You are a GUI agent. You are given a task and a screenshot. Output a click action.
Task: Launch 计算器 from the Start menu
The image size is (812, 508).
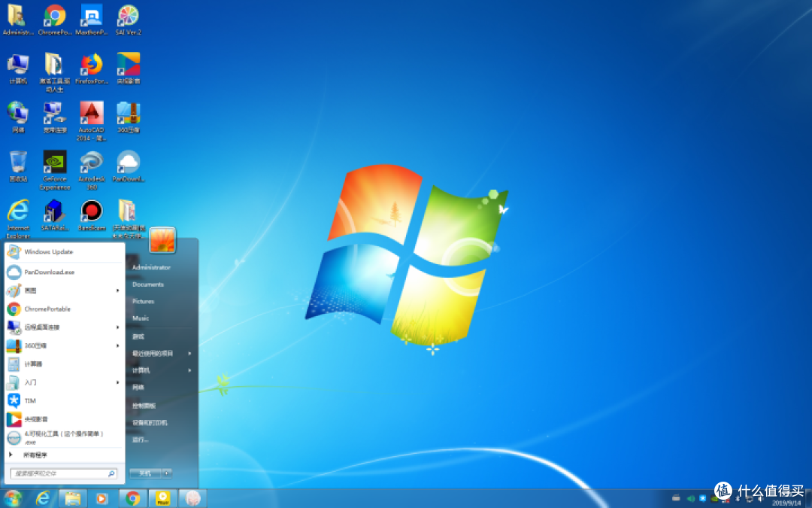coord(65,364)
